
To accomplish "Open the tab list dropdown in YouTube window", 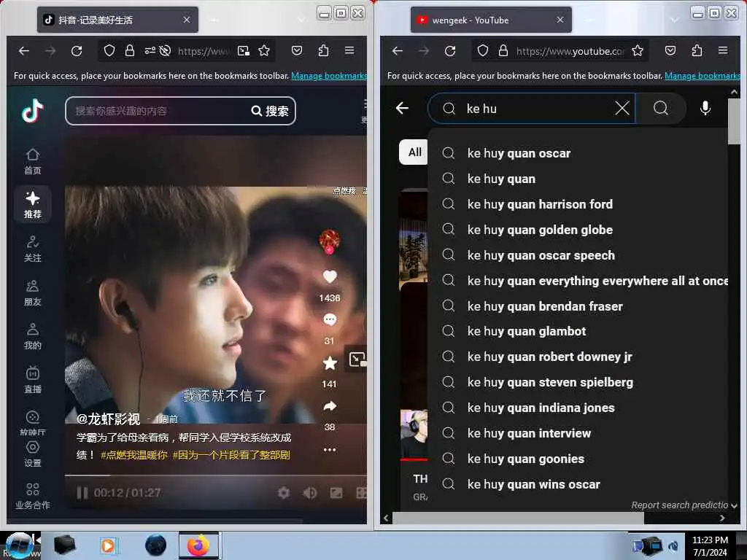I will (675, 20).
